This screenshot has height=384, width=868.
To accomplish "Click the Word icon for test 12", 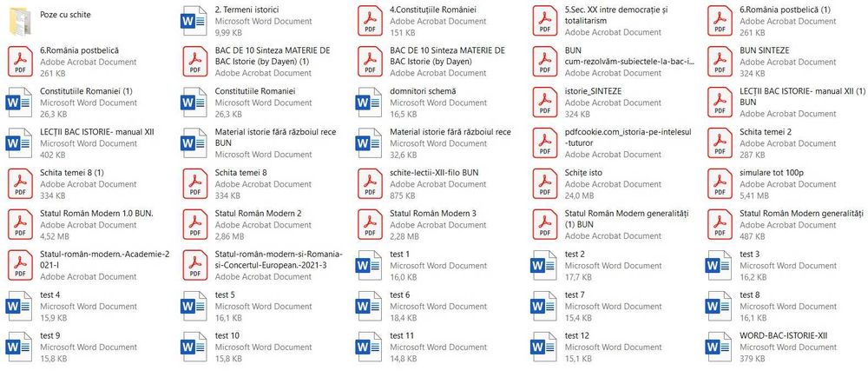I will [544, 347].
